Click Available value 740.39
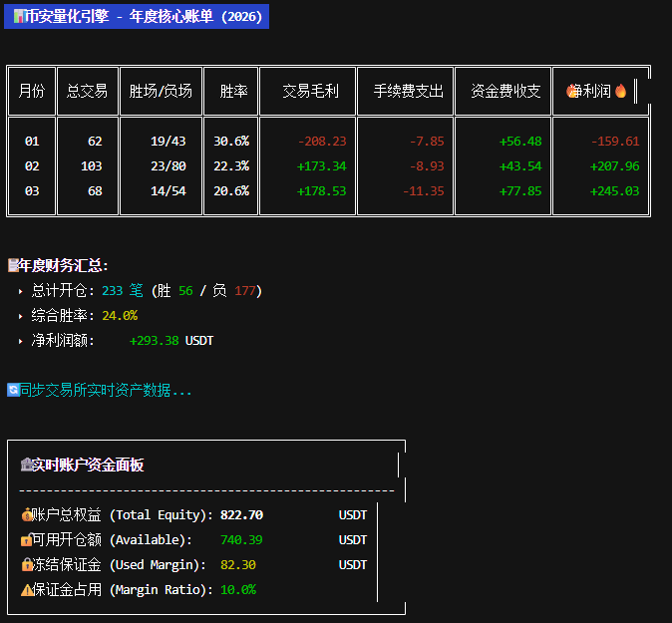 point(241,539)
